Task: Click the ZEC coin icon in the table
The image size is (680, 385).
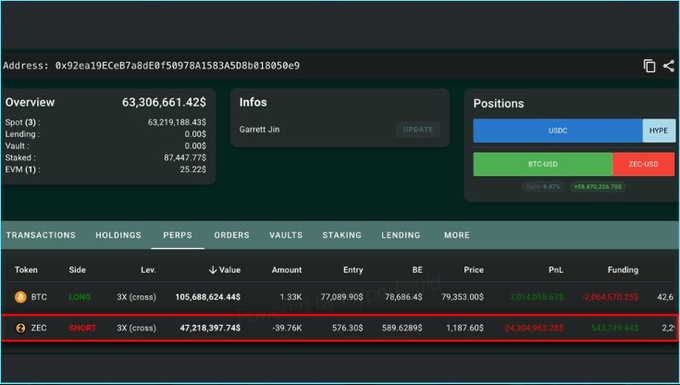Action: tap(20, 328)
